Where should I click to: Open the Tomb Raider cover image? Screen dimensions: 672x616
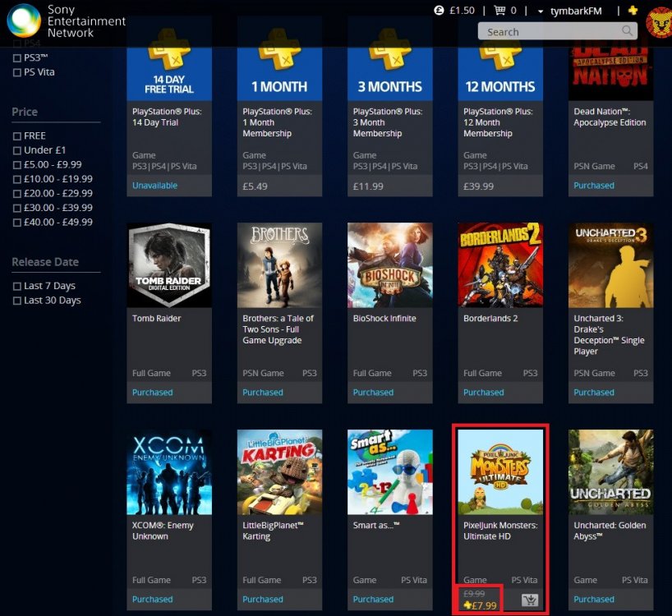coord(169,265)
